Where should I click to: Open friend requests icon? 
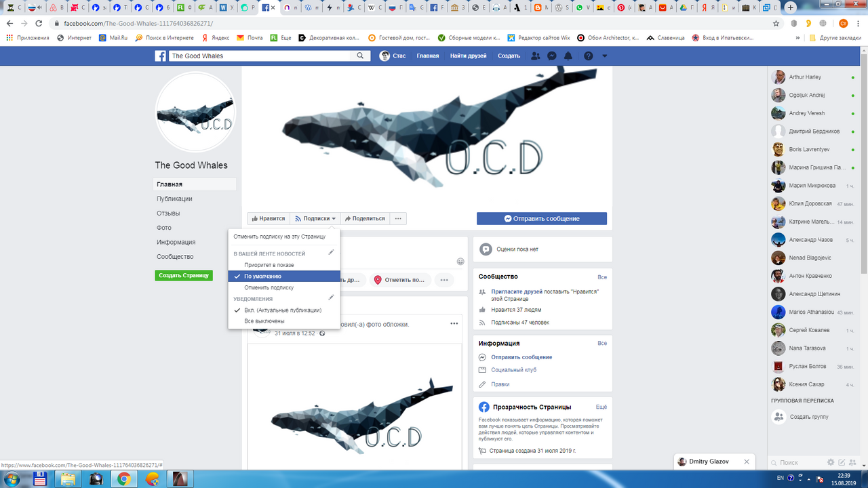tap(536, 56)
